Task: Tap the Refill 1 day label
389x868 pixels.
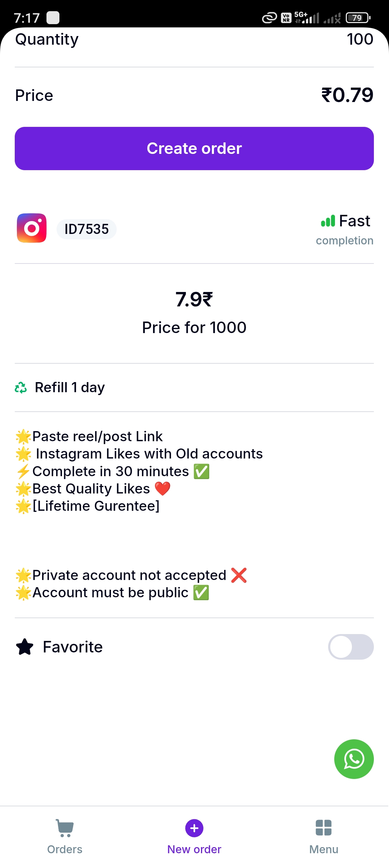Action: pos(70,387)
